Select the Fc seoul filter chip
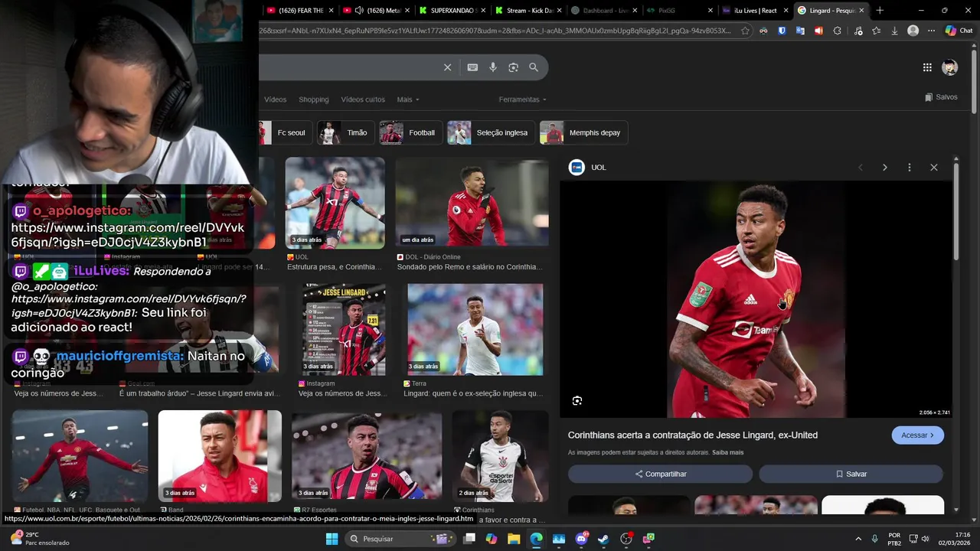Viewport: 980px width, 551px height. point(285,132)
